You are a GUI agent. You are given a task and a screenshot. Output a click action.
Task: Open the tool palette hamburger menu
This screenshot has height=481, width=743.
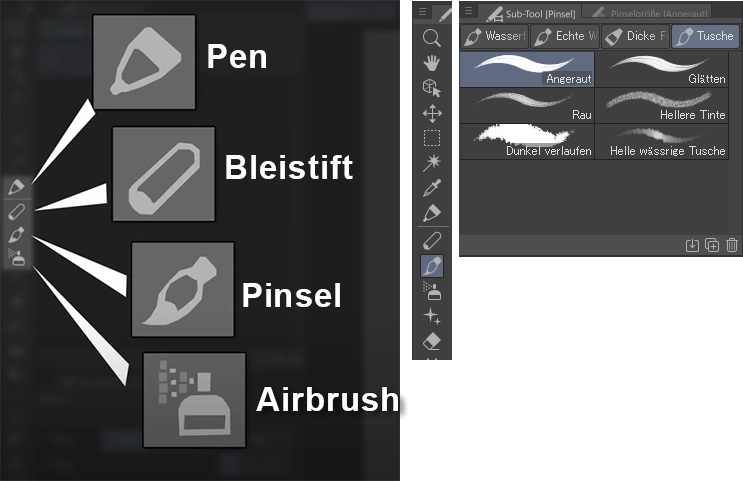tap(423, 11)
